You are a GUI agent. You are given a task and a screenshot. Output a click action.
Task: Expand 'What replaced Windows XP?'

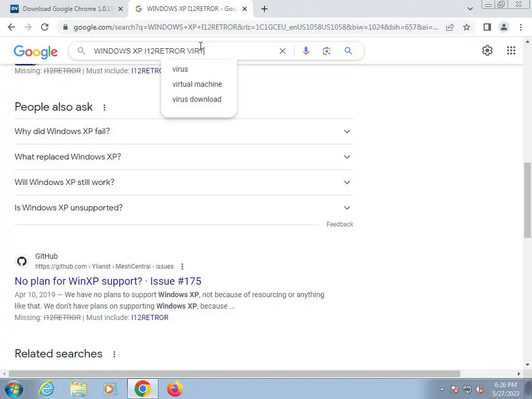point(183,157)
